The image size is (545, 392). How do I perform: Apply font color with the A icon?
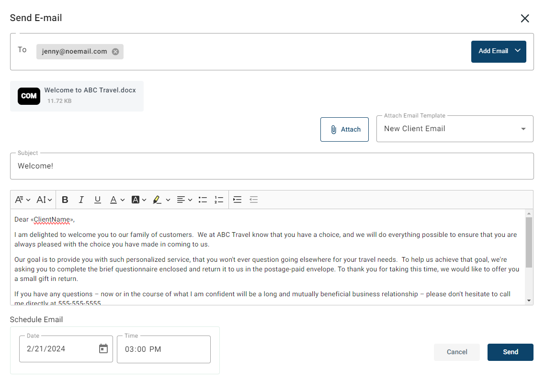[x=114, y=200]
